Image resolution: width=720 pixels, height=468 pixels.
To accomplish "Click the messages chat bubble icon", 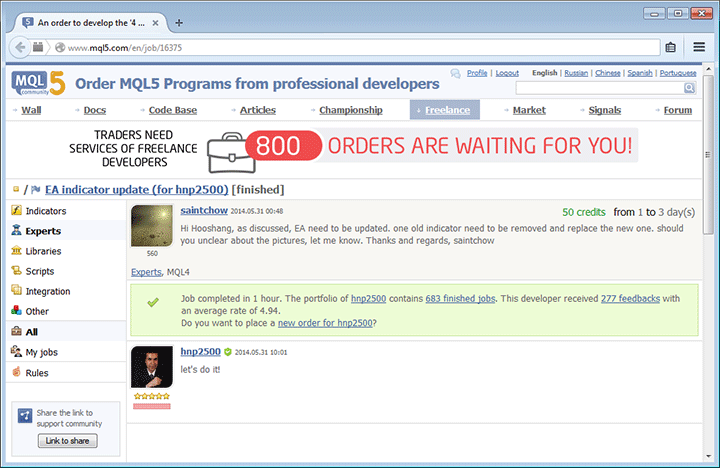I will pyautogui.click(x=456, y=73).
